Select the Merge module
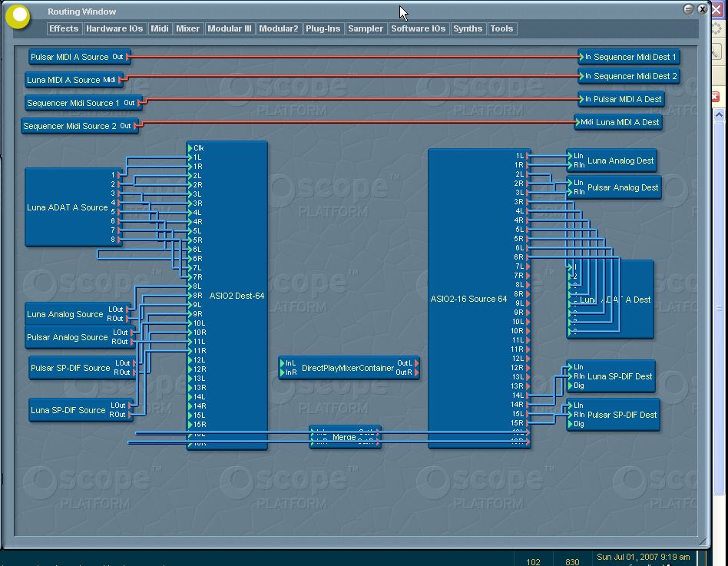 (344, 438)
